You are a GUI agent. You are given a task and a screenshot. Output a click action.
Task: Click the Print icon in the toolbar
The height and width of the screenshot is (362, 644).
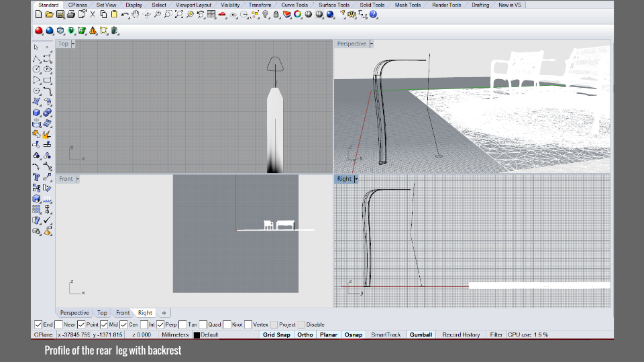point(71,14)
